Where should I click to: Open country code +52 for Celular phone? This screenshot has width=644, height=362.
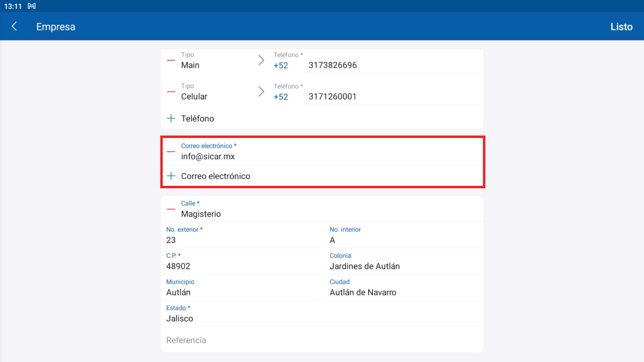point(281,97)
